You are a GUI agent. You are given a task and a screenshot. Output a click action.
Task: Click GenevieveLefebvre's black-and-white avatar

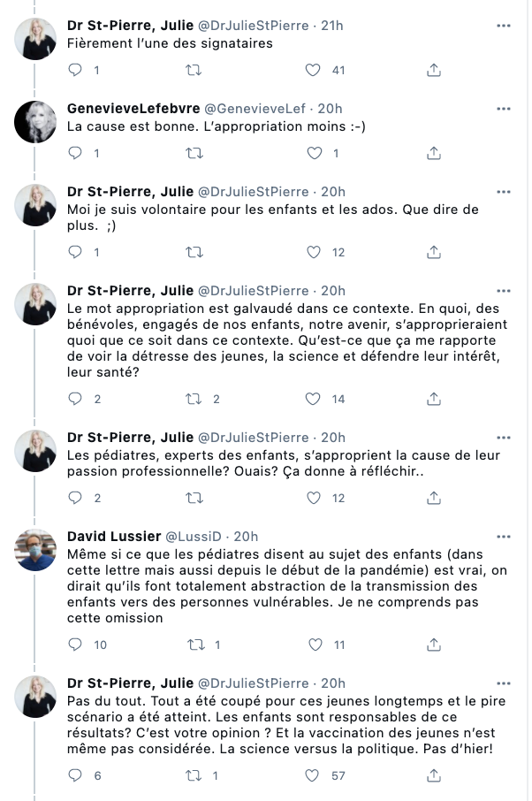35,122
